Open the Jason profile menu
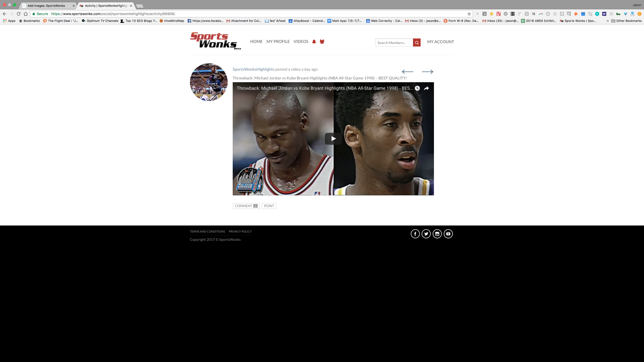Viewport: 644px width, 362px height. point(637,5)
